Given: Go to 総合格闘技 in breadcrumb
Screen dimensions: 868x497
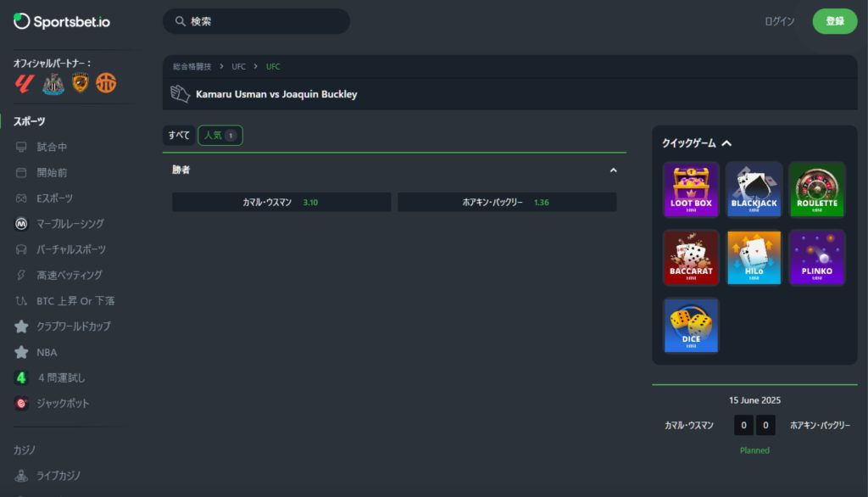Looking at the screenshot, I should pos(192,66).
